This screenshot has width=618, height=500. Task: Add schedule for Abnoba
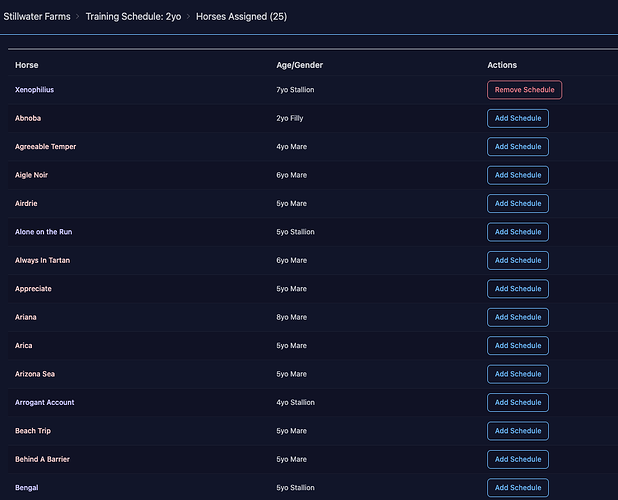[517, 118]
